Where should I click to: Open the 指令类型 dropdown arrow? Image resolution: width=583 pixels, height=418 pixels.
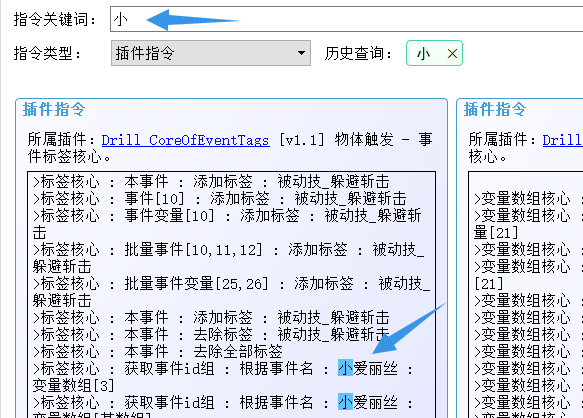(x=302, y=53)
